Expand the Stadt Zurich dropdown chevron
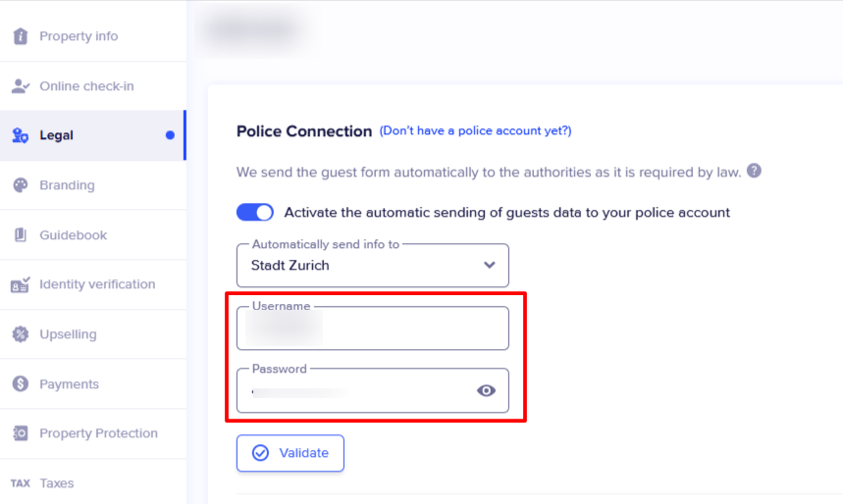 coord(490,265)
